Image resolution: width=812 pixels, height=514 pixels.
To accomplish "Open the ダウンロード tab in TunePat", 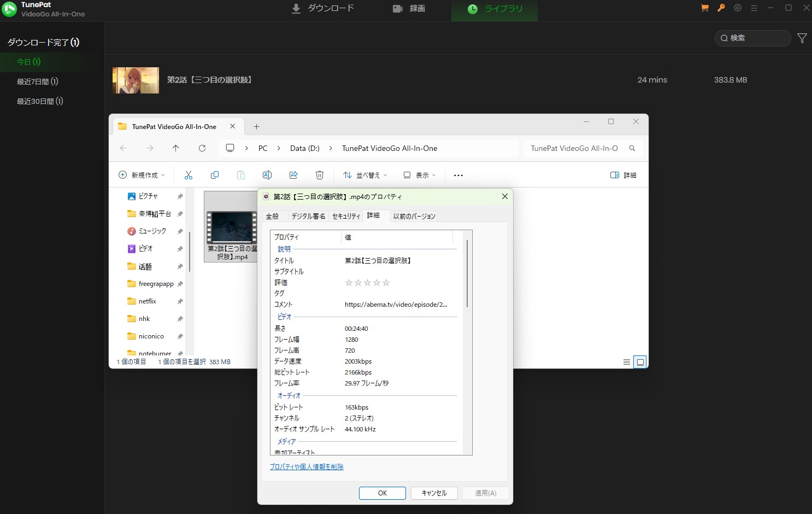I will 323,9.
